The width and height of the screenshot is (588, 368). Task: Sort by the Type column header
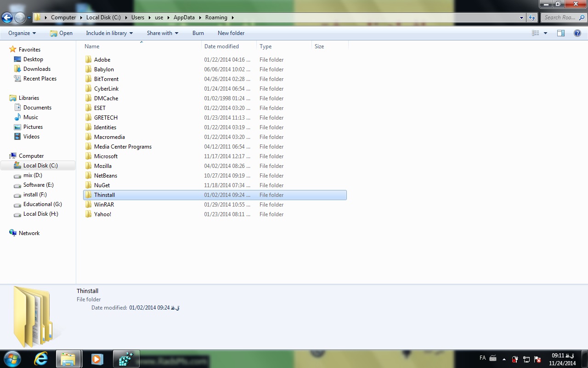click(284, 46)
